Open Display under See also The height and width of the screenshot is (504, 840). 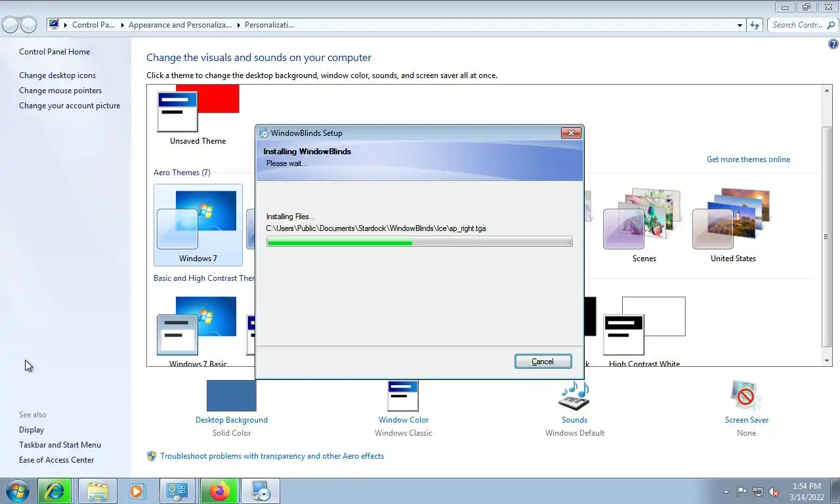click(31, 430)
